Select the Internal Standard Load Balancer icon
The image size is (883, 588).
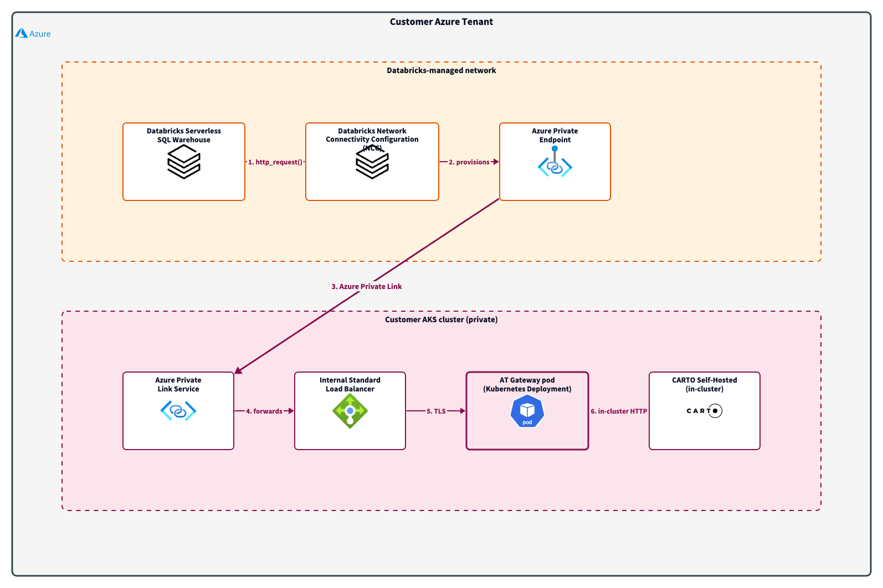(x=350, y=411)
